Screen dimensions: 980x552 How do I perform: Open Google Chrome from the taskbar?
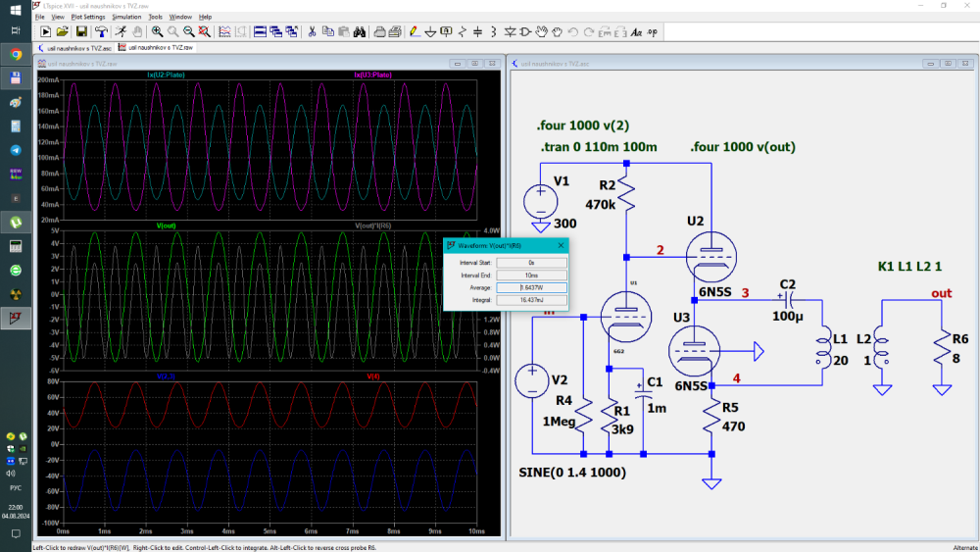[x=16, y=54]
